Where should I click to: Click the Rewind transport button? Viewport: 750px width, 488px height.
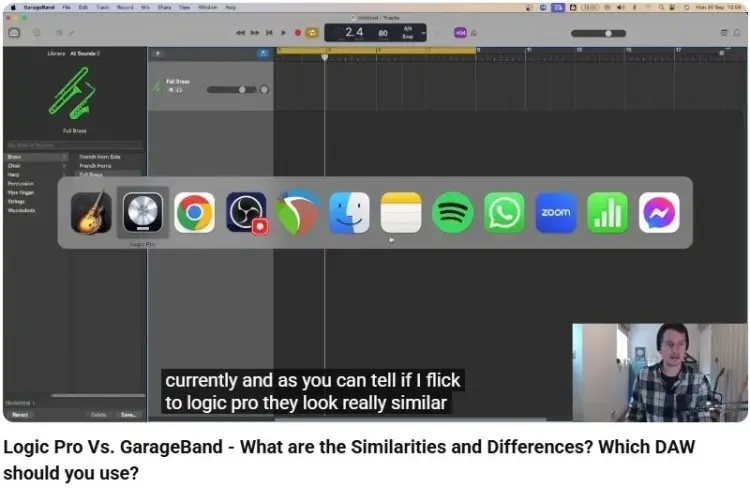click(x=240, y=33)
